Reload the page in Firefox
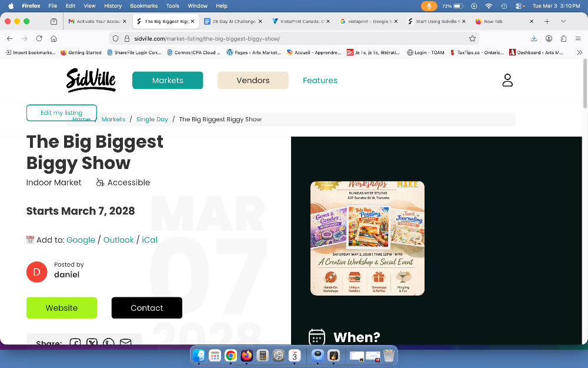Viewport: 588px width, 368px height. click(x=39, y=38)
